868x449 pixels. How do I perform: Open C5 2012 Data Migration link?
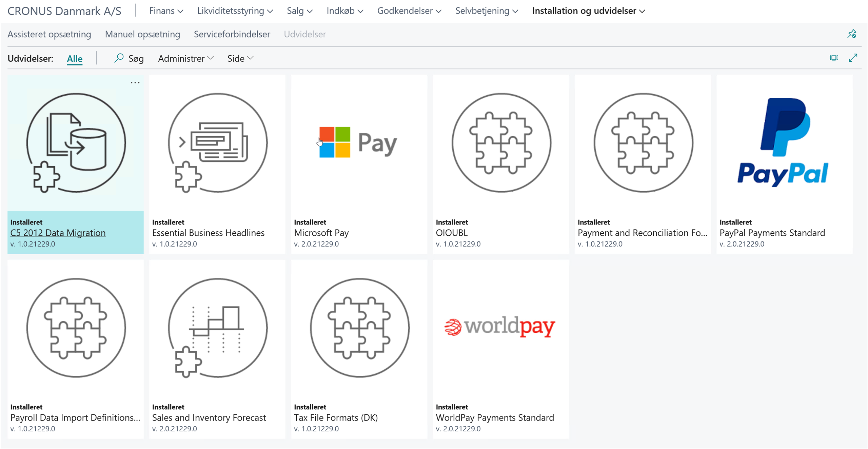[58, 233]
